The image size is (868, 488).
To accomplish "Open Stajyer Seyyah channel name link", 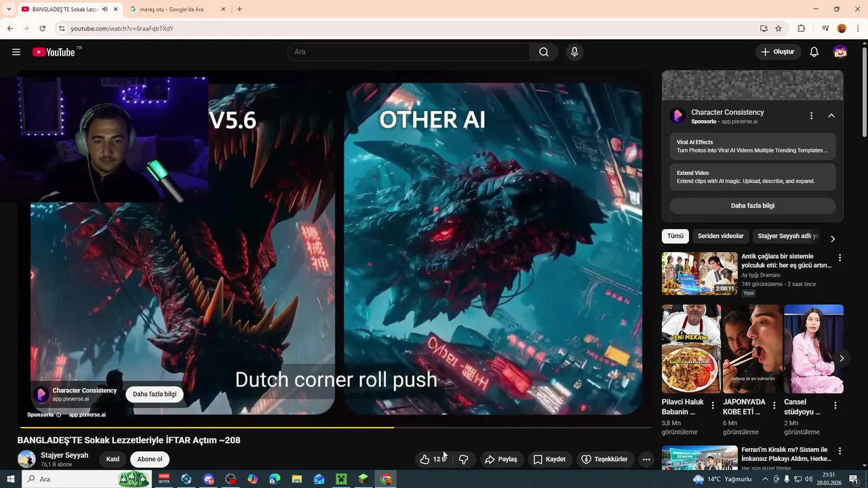I will tap(64, 455).
